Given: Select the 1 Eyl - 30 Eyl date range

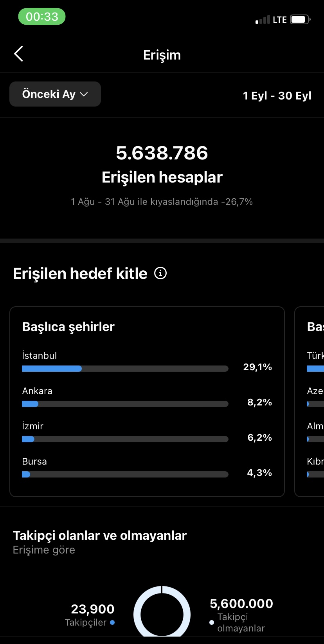Looking at the screenshot, I should point(277,96).
